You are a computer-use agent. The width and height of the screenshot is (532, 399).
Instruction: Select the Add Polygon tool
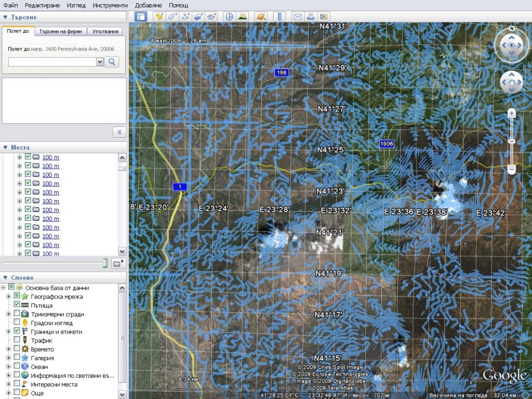(172, 17)
